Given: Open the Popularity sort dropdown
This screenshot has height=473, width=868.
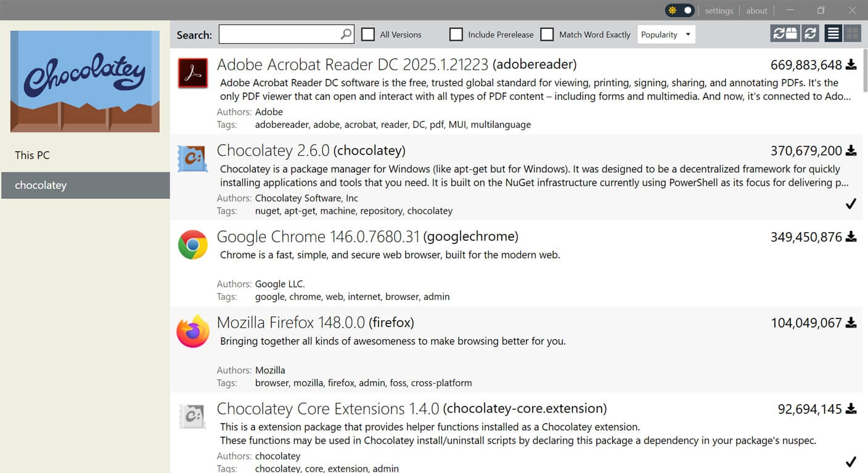Looking at the screenshot, I should click(x=666, y=34).
